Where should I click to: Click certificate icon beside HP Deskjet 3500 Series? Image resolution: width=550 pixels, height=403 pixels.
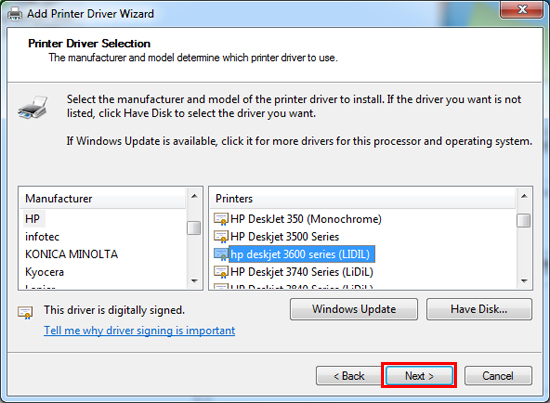[221, 237]
